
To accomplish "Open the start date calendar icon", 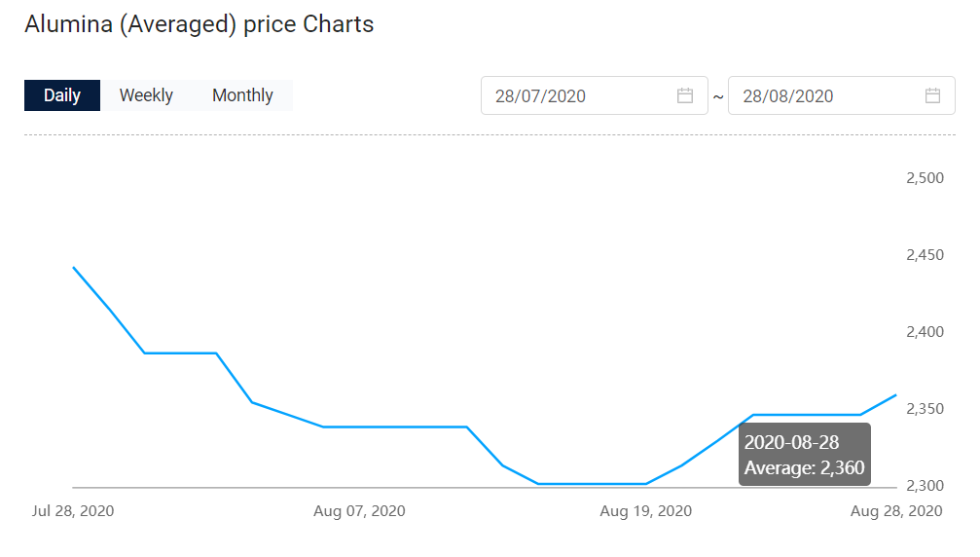I will click(685, 95).
